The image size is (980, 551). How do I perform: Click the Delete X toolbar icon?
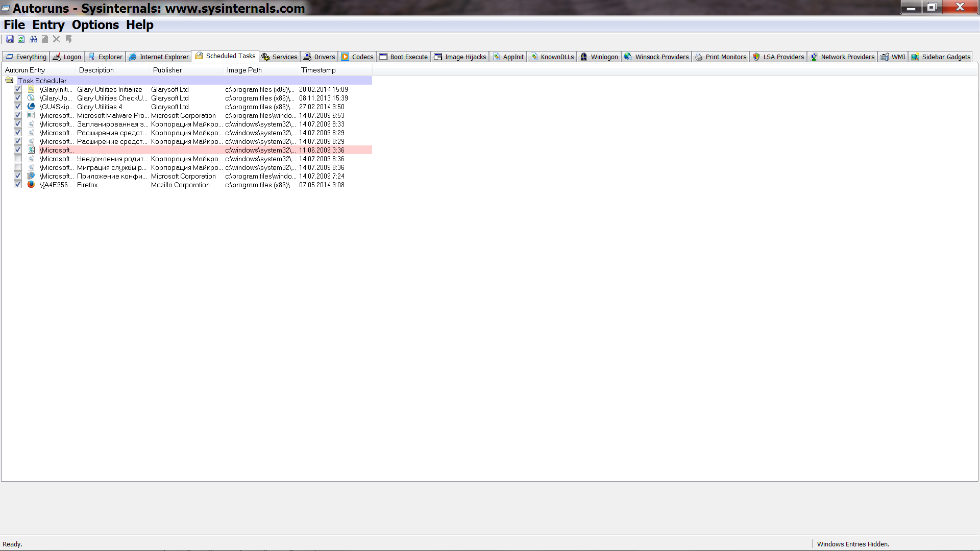tap(57, 39)
